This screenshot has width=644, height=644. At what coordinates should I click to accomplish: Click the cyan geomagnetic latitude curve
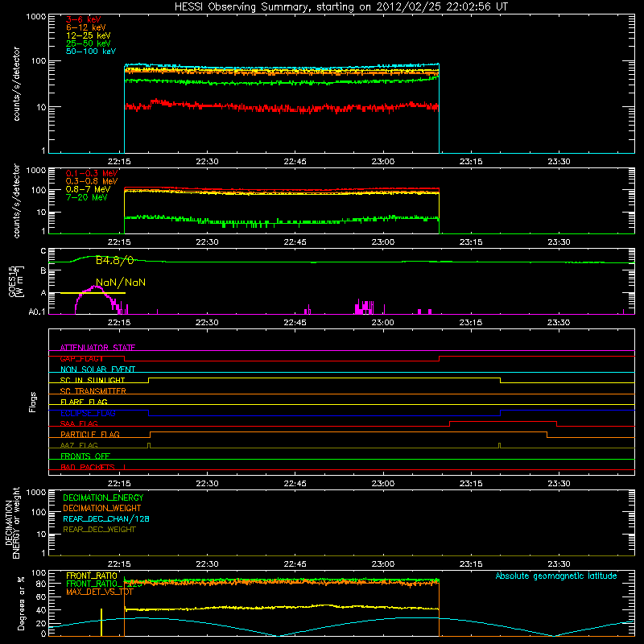[x=341, y=627]
